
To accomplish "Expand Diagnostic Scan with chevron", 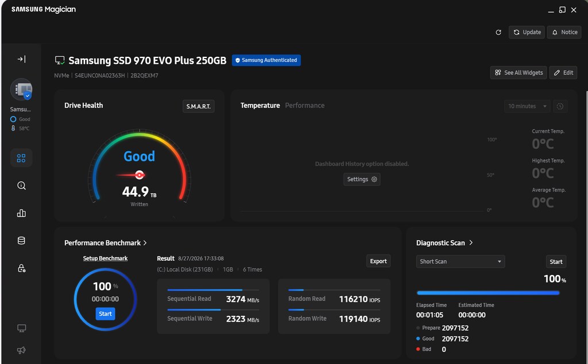I will (471, 243).
